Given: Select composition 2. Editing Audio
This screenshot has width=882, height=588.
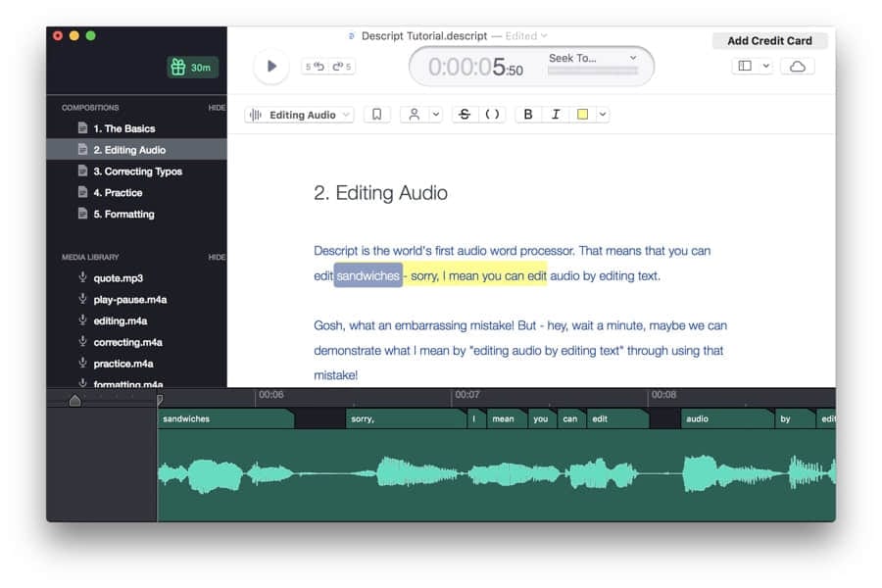Looking at the screenshot, I should pyautogui.click(x=136, y=150).
